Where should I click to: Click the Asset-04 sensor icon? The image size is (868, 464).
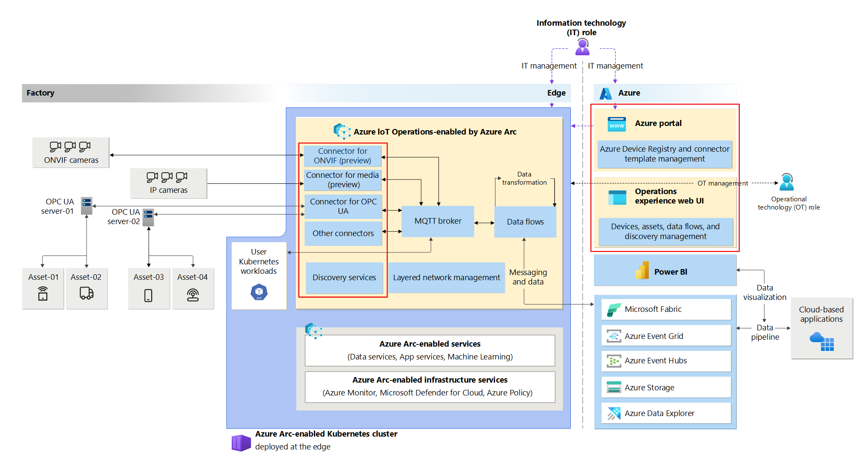point(193,295)
